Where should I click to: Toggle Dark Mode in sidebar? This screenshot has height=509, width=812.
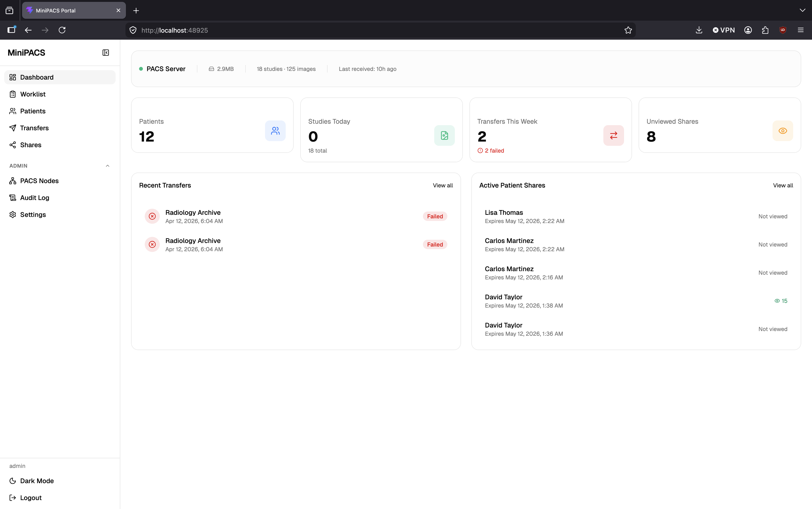click(x=36, y=481)
